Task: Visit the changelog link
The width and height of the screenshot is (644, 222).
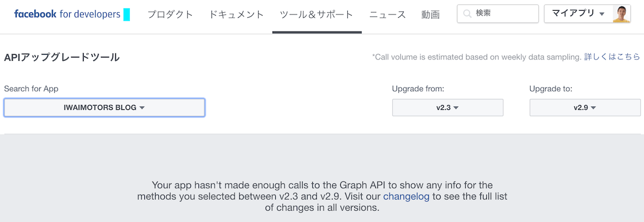Action: (x=406, y=196)
